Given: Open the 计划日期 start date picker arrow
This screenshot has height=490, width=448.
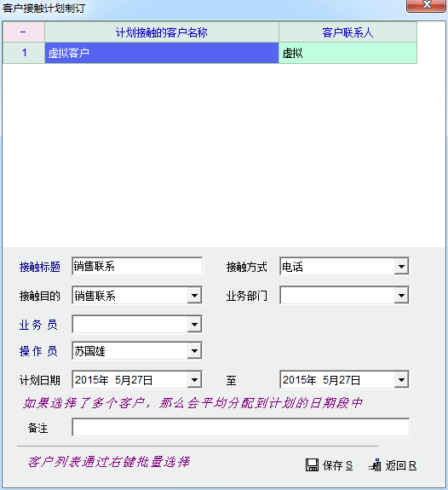Looking at the screenshot, I should 194,380.
